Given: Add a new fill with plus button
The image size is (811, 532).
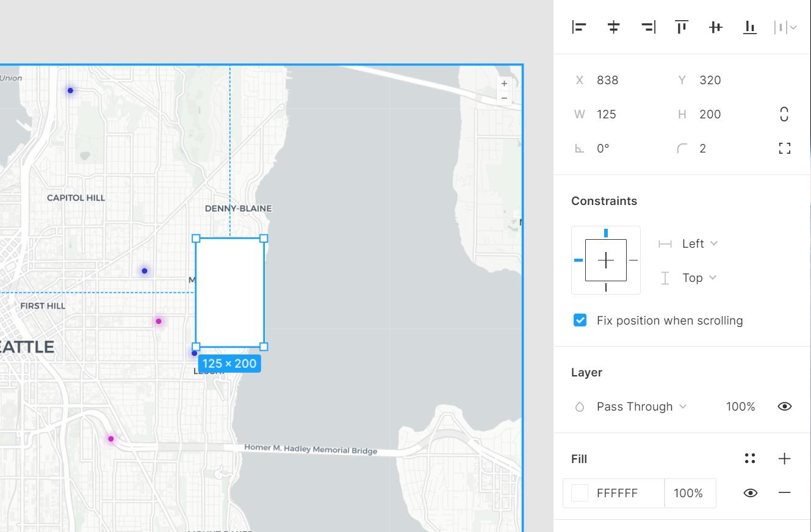Looking at the screenshot, I should coord(784,459).
